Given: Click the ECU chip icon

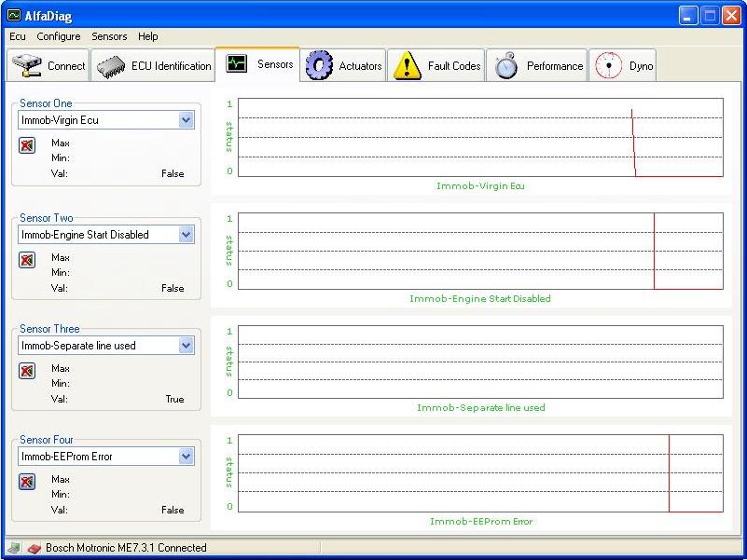Looking at the screenshot, I should pos(111,66).
